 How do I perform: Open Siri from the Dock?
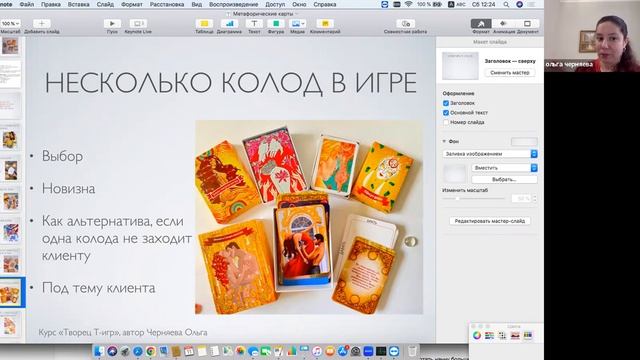click(x=112, y=351)
